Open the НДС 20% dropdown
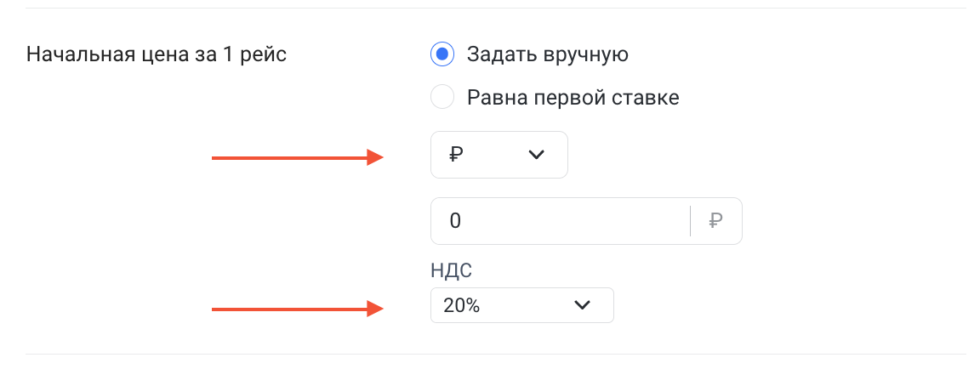Viewport: 980px width, 369px height. point(521,306)
